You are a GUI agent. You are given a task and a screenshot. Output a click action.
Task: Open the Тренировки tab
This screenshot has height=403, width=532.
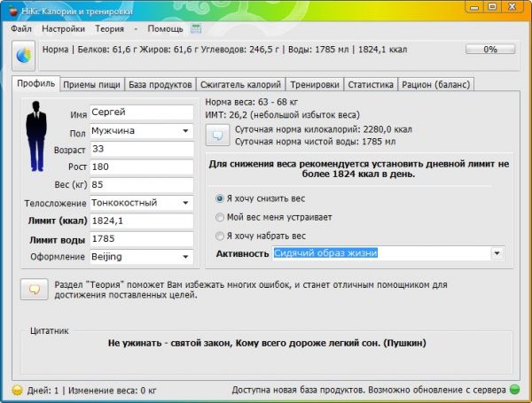315,84
